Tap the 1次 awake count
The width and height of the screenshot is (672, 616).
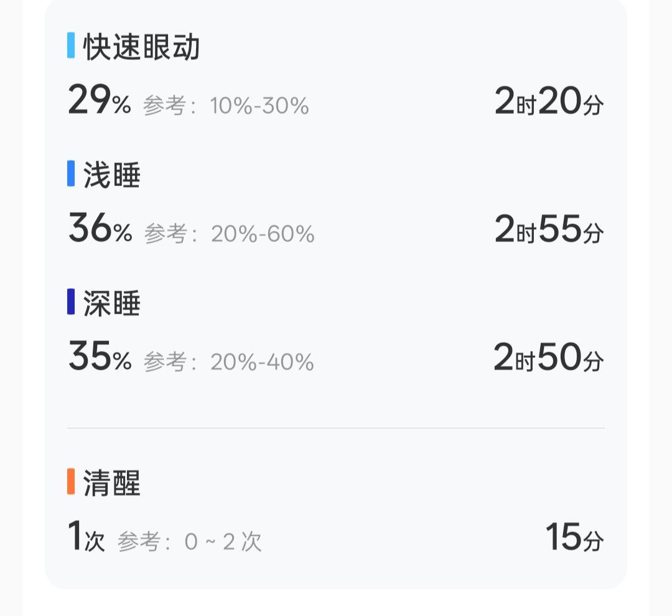pyautogui.click(x=86, y=538)
